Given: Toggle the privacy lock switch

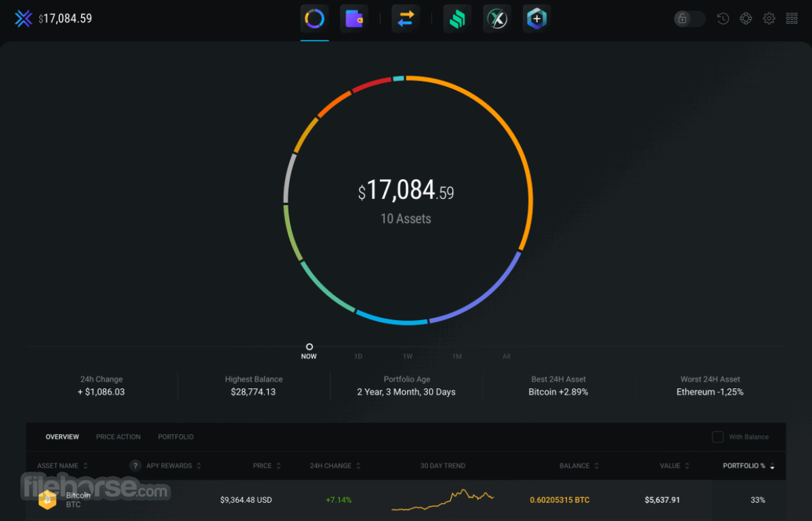Looking at the screenshot, I should pos(688,18).
